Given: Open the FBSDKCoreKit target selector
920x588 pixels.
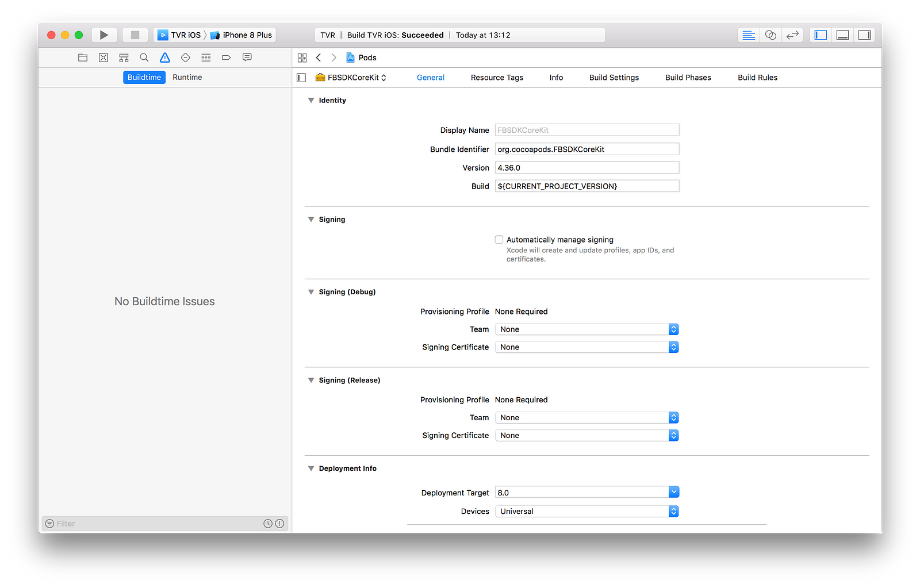Looking at the screenshot, I should pos(351,78).
